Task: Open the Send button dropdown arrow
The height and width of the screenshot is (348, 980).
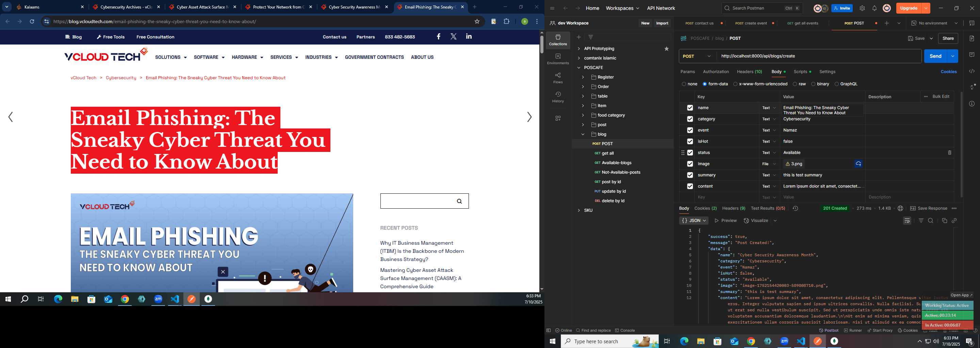Action: (x=953, y=56)
